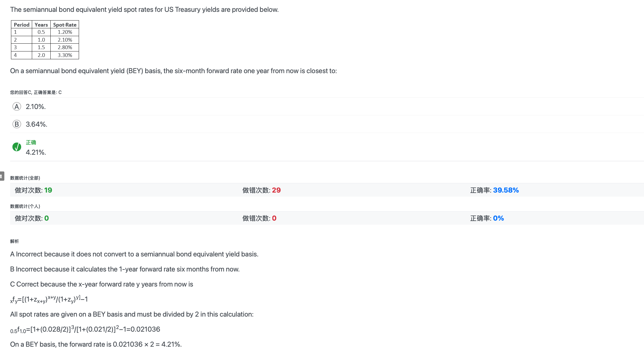Click the green 正确 label
The image size is (644, 351).
tap(31, 142)
